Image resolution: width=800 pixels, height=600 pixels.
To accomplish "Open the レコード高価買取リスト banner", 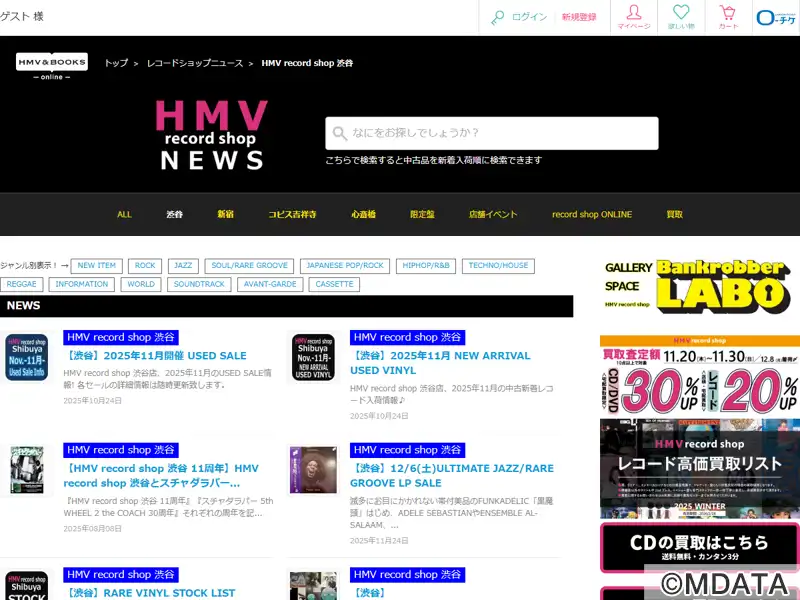I will (699, 469).
